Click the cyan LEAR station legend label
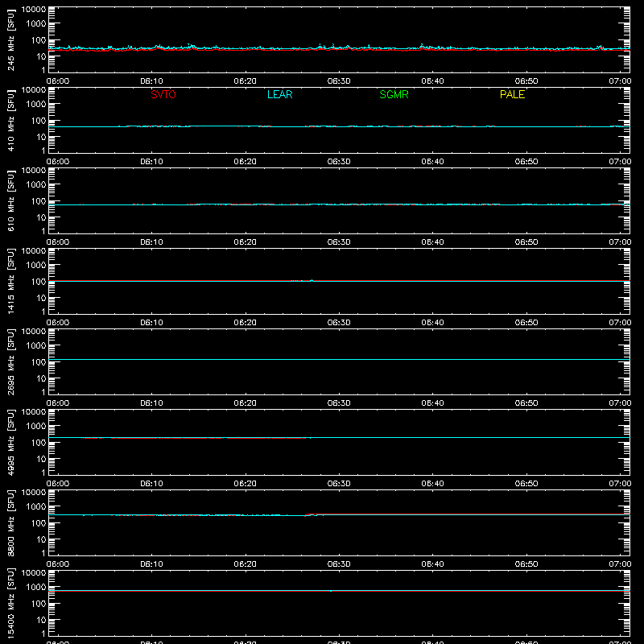 279,94
